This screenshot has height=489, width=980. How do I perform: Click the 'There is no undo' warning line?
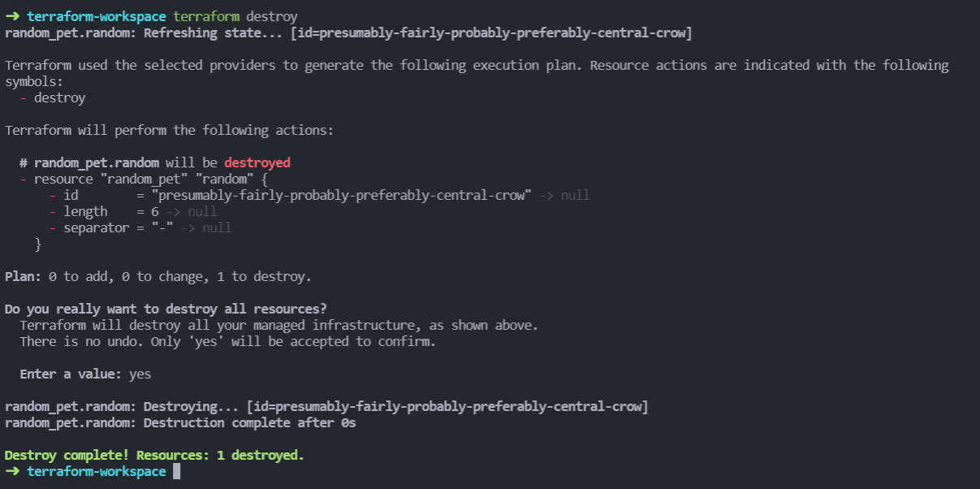[x=227, y=341]
